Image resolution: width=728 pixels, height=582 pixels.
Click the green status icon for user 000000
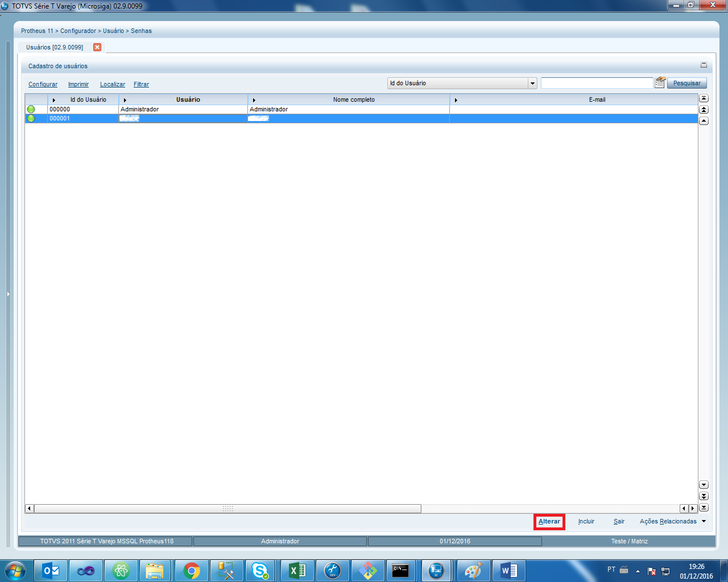(x=31, y=109)
